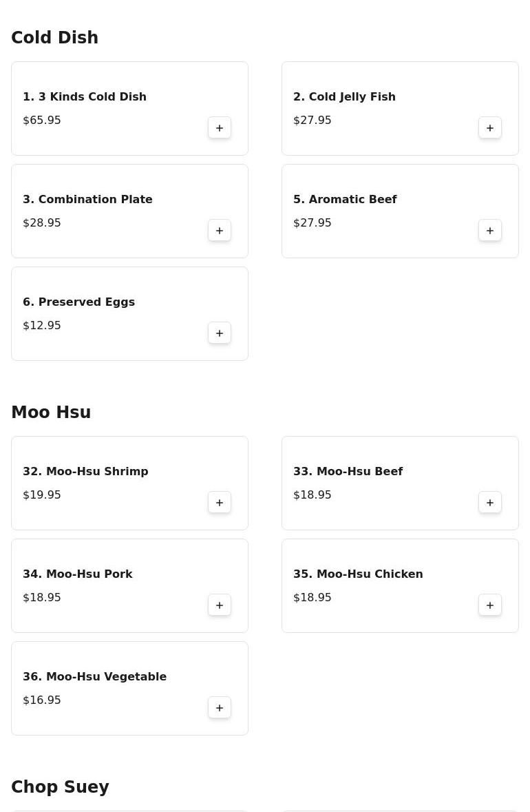Open Aromatic Beef item details
530x812 pixels.
400,211
